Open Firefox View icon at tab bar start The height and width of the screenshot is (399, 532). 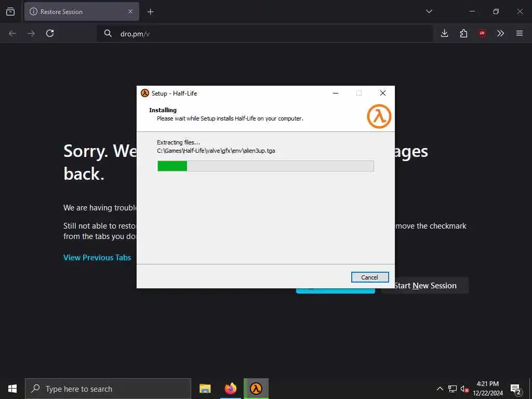(10, 12)
